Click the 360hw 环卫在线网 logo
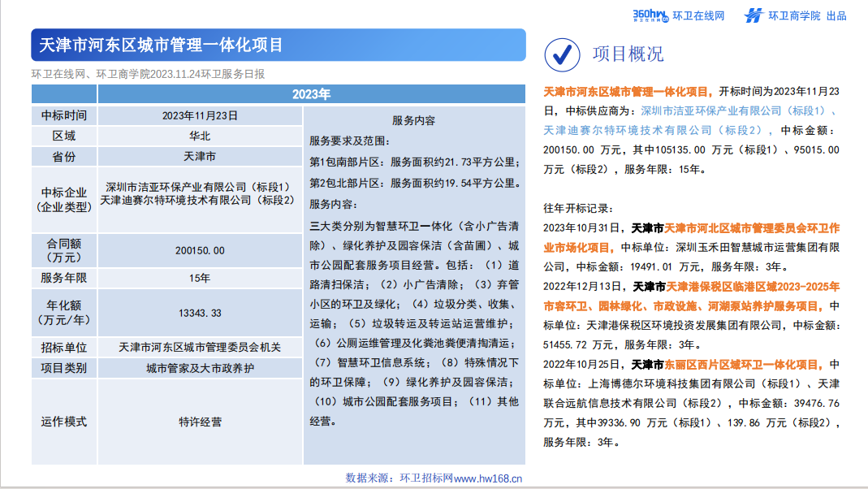The image size is (868, 489). point(679,15)
